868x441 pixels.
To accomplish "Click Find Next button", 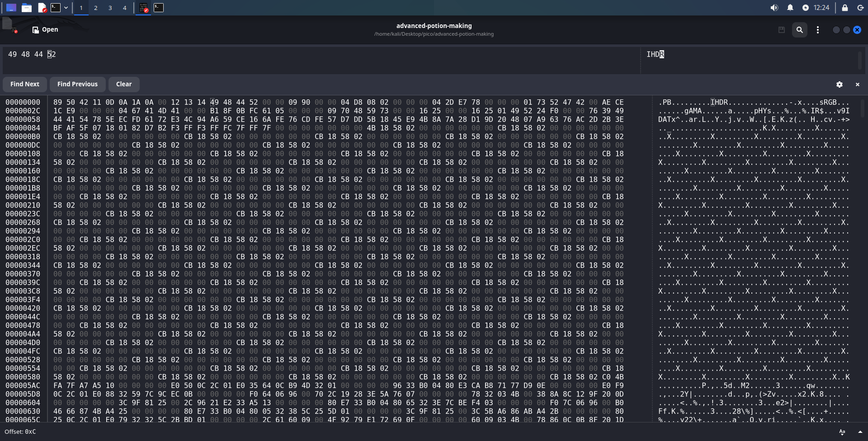I will click(x=25, y=84).
